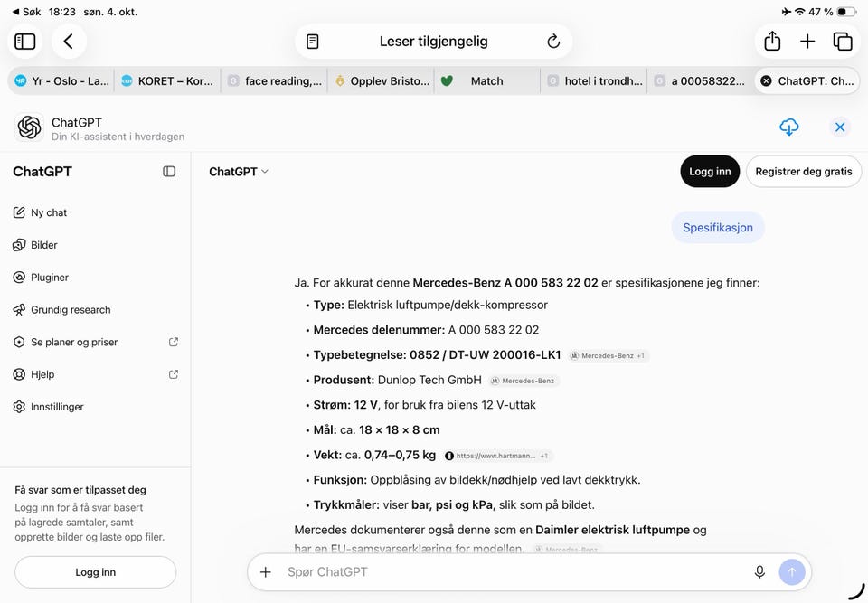Dismiss the ChatGPT app banner
Screen dimensions: 868x603
click(x=840, y=127)
